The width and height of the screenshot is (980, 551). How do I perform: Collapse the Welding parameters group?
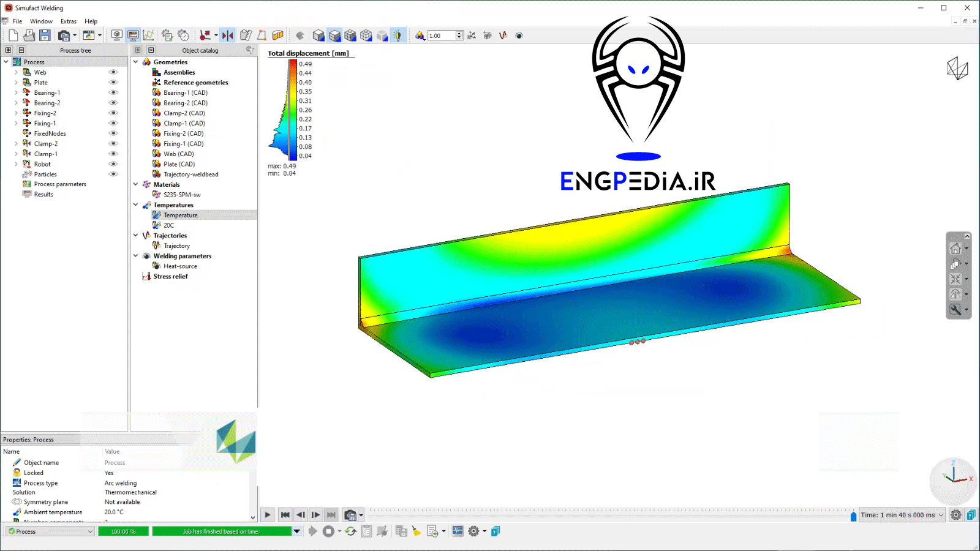pyautogui.click(x=136, y=256)
